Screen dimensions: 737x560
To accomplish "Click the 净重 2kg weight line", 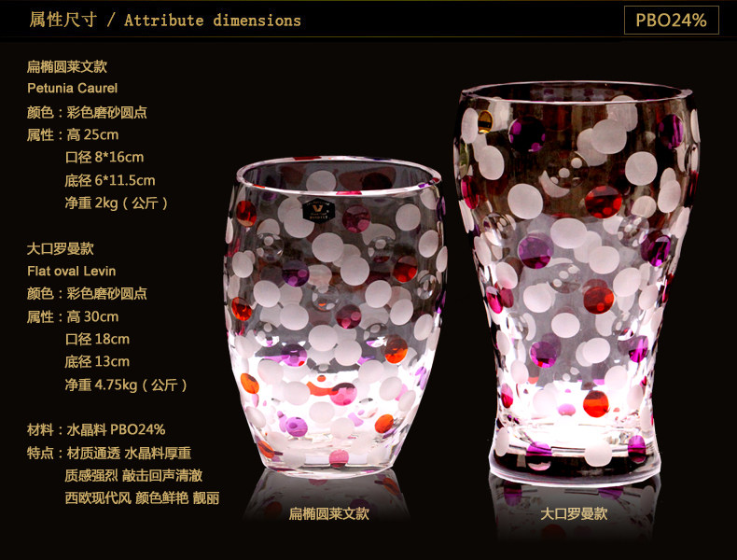I will click(x=117, y=203).
